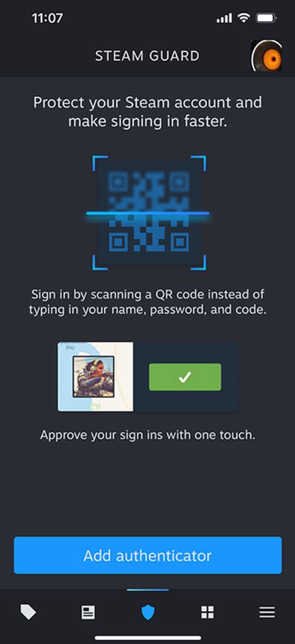295x644 pixels.
Task: Select the Steam Guard shield tab
Action: click(147, 612)
